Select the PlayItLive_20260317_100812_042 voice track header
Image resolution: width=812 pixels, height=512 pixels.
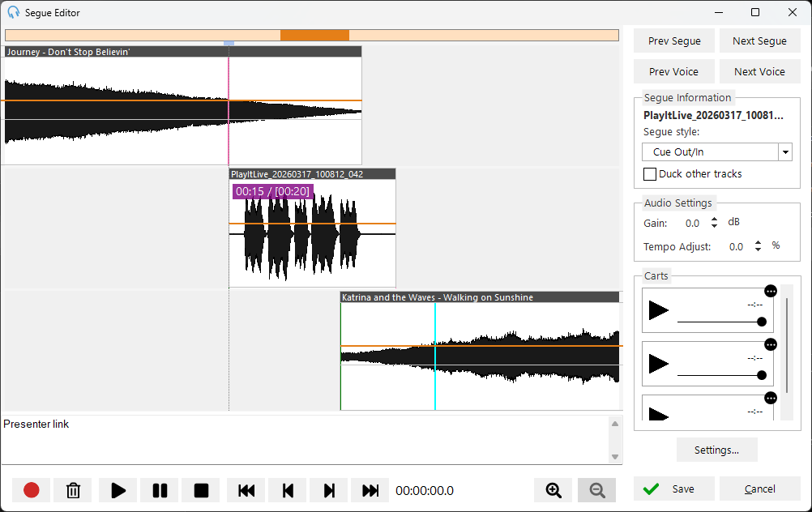(x=312, y=174)
